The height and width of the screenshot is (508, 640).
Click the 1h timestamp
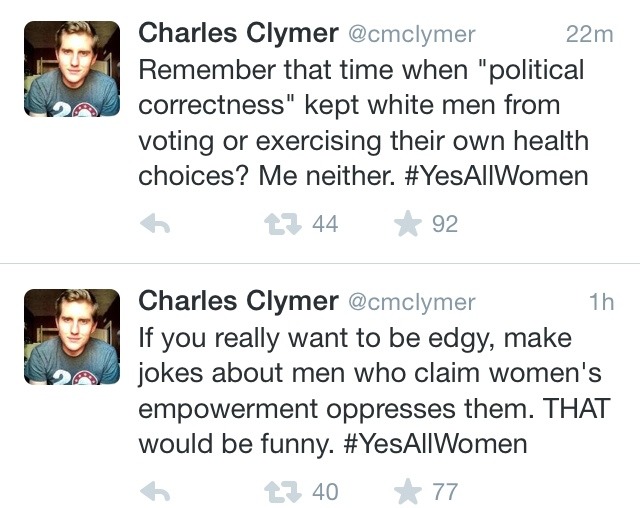tap(600, 302)
